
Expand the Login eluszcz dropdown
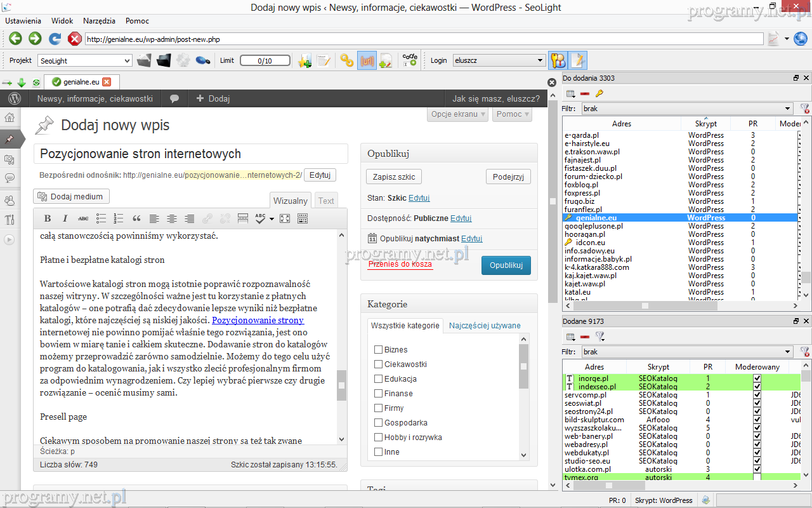pyautogui.click(x=499, y=61)
